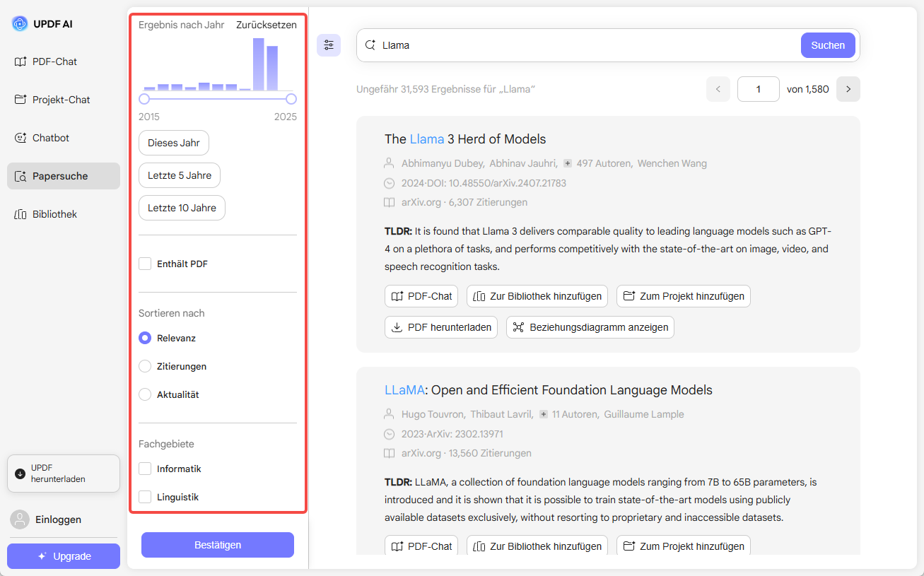
Task: Add Llama 3 Herd paper to Projekt
Action: [x=684, y=296]
